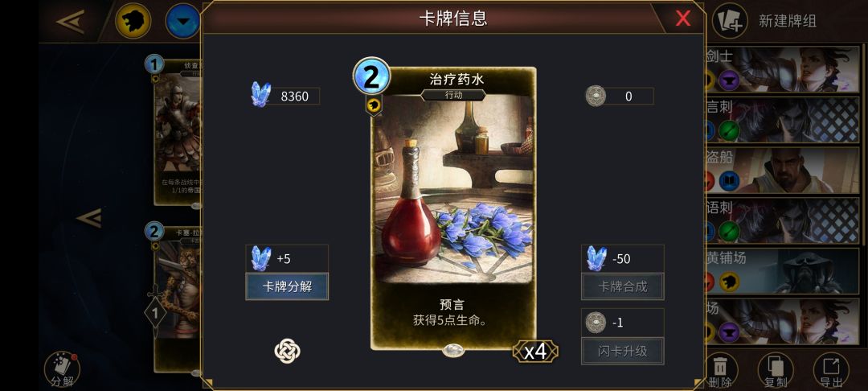Click the white knot emblem icon

[x=287, y=351]
